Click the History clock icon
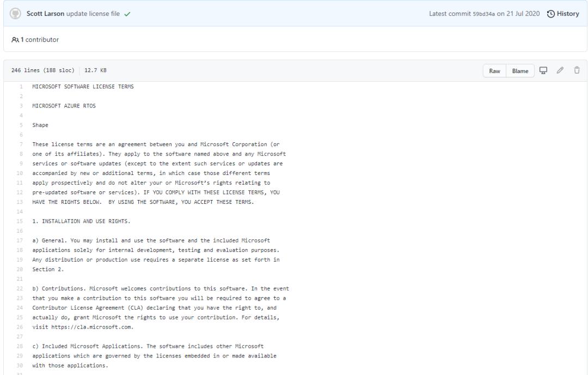Screen dimensions: 588x375 click(x=550, y=14)
